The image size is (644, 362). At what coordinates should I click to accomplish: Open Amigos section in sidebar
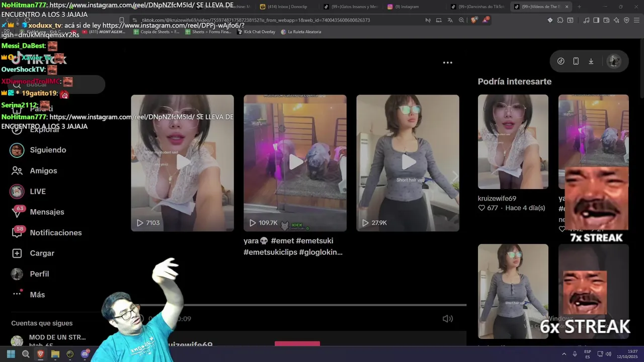click(34, 170)
